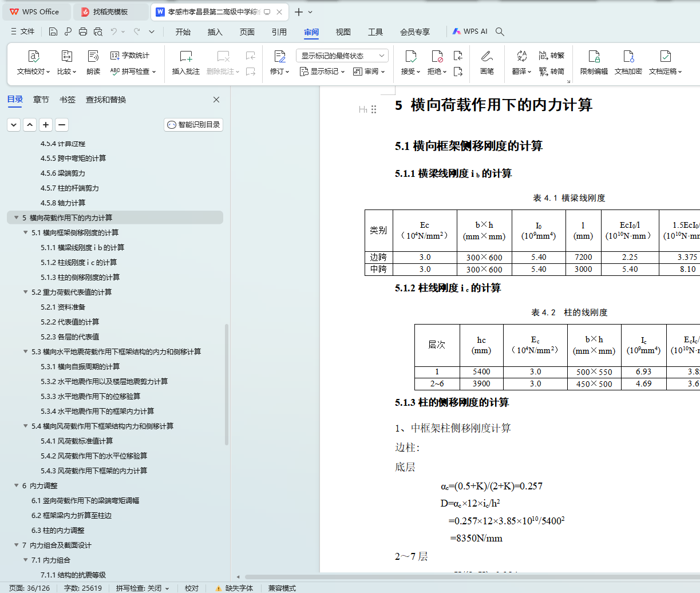The width and height of the screenshot is (700, 593).
Task: Select the 章节 navigation tab
Action: 41,100
